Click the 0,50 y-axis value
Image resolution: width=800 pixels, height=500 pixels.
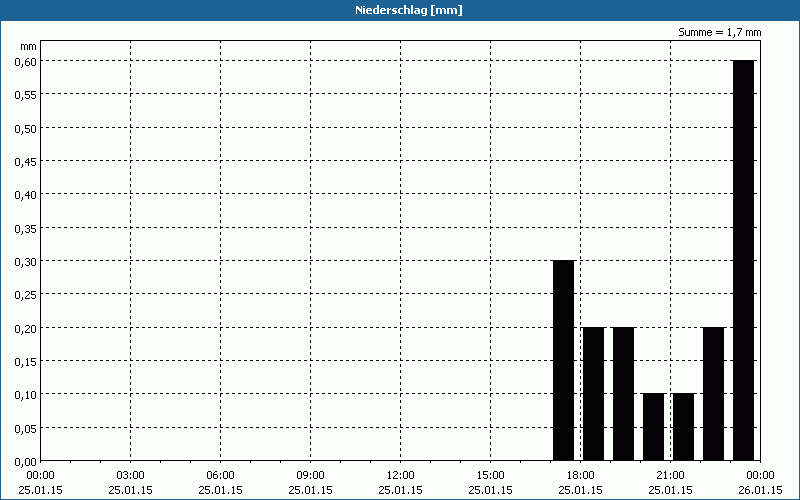tap(26, 128)
